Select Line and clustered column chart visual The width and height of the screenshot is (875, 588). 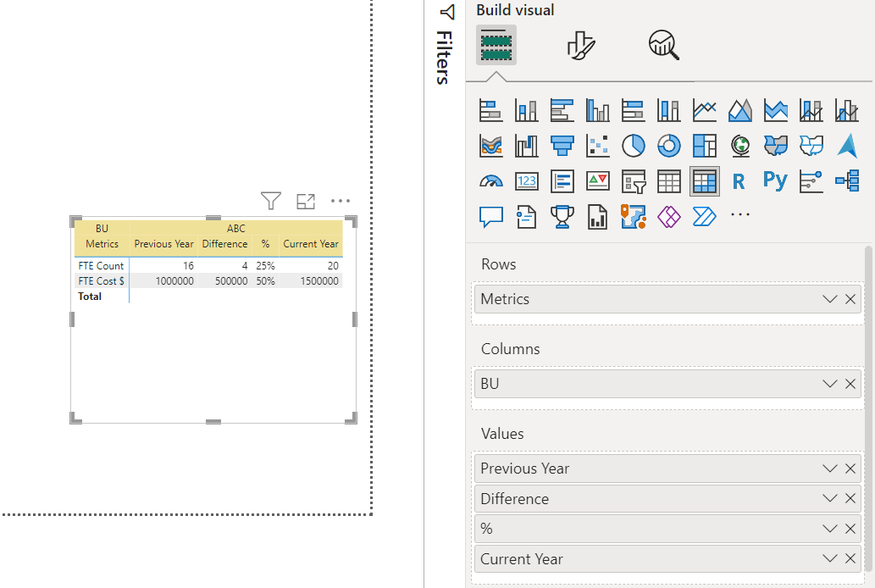pyautogui.click(x=847, y=110)
